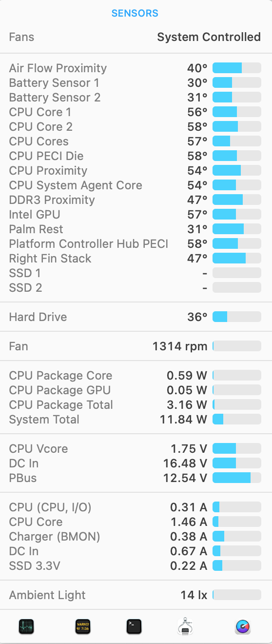Open the Terminal icon
The image size is (272, 644).
pyautogui.click(x=134, y=626)
